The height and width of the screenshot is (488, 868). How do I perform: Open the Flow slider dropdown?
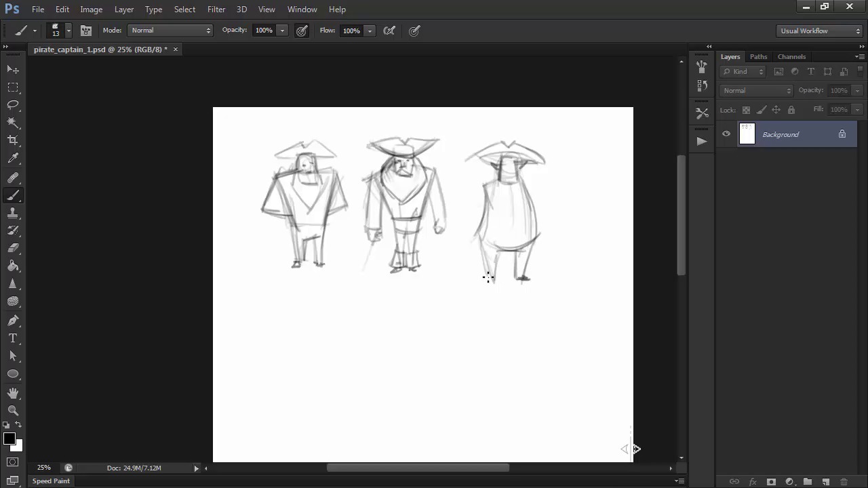(370, 30)
